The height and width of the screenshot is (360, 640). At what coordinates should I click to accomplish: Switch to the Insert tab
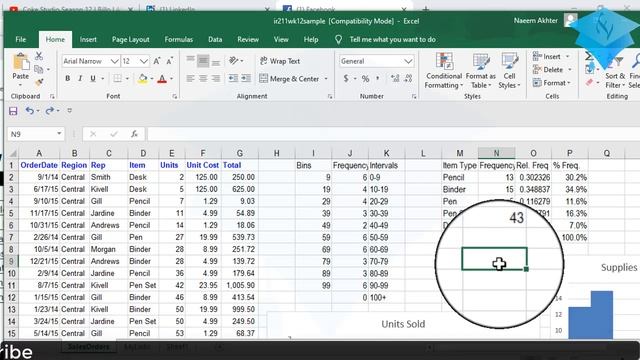point(88,40)
